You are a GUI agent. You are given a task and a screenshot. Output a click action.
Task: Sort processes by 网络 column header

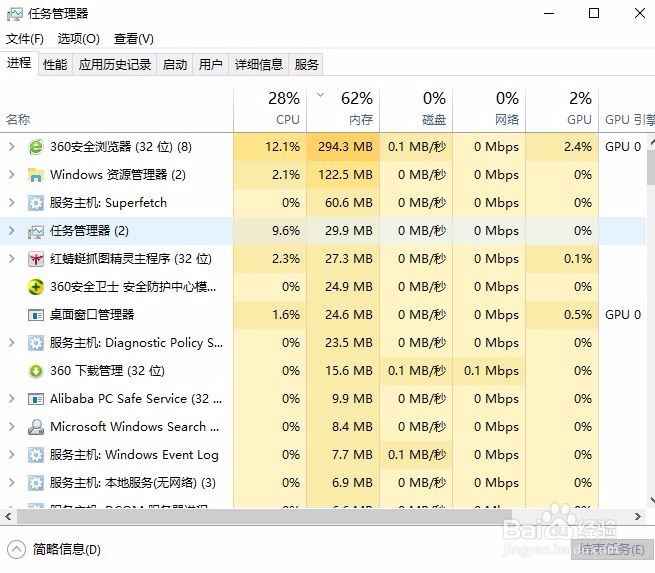(x=489, y=109)
